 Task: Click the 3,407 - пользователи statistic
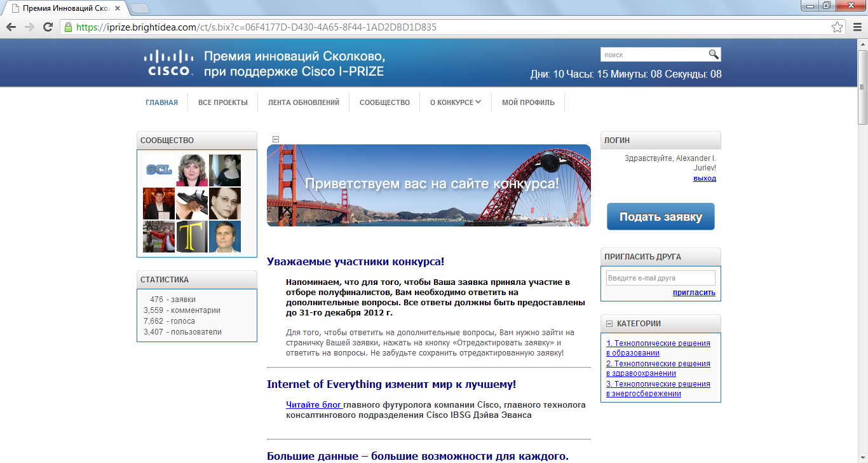click(x=182, y=332)
